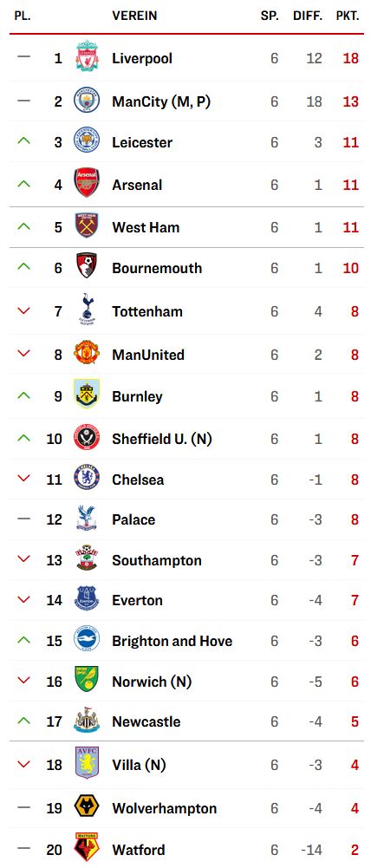Click the ManCity club crest

click(x=87, y=101)
